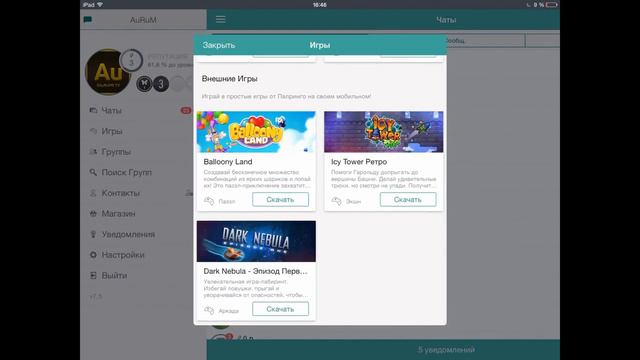
Task: Click the Экшн genre label
Action: pos(353,201)
